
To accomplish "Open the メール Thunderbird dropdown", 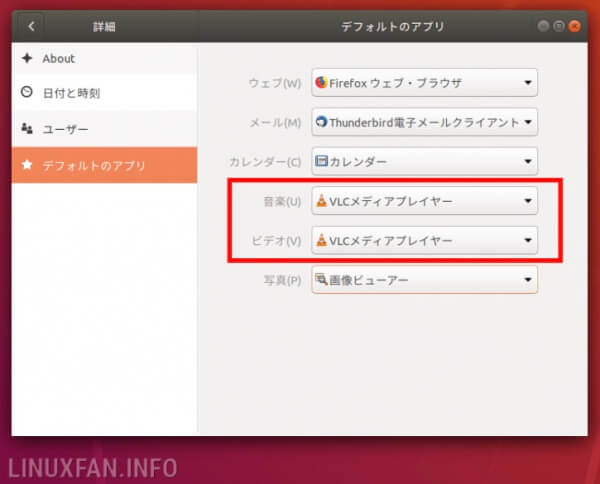I will [x=424, y=122].
